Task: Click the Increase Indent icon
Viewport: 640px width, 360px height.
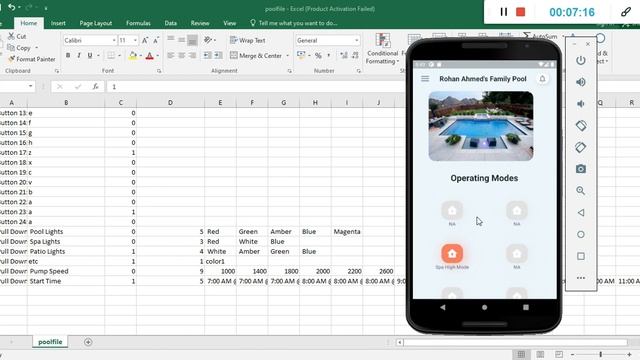Action: pos(218,56)
